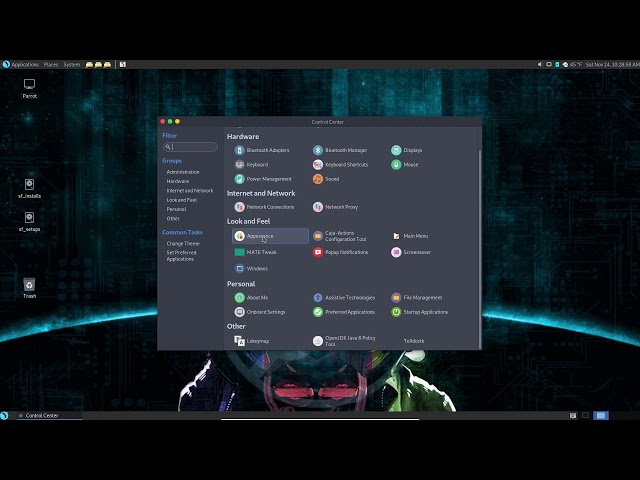Click Change Theme common task
The image size is (640, 480).
click(183, 243)
